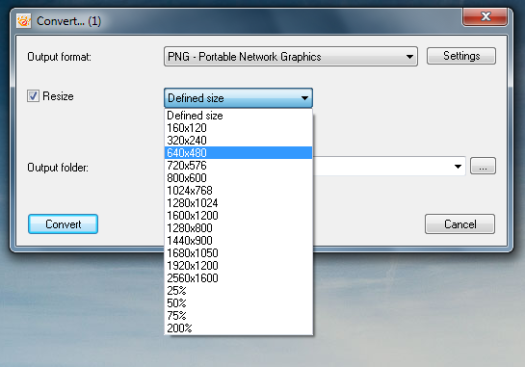Close the Convert dialog window
This screenshot has height=367, width=525.
485,16
